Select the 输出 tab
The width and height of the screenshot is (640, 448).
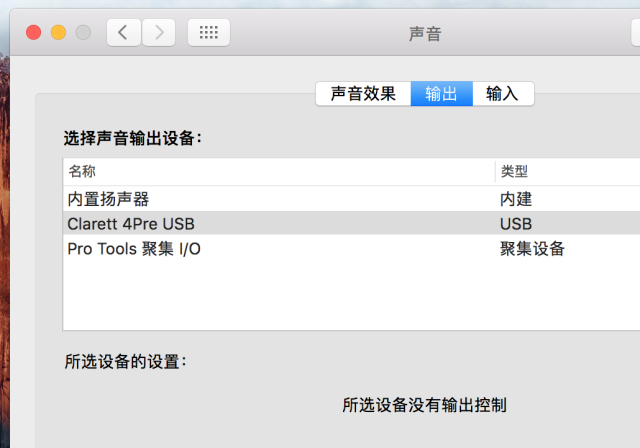pyautogui.click(x=441, y=94)
